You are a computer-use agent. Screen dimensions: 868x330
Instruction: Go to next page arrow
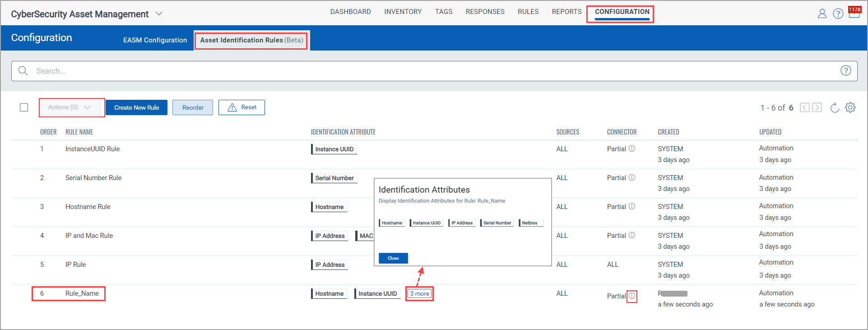click(x=817, y=107)
